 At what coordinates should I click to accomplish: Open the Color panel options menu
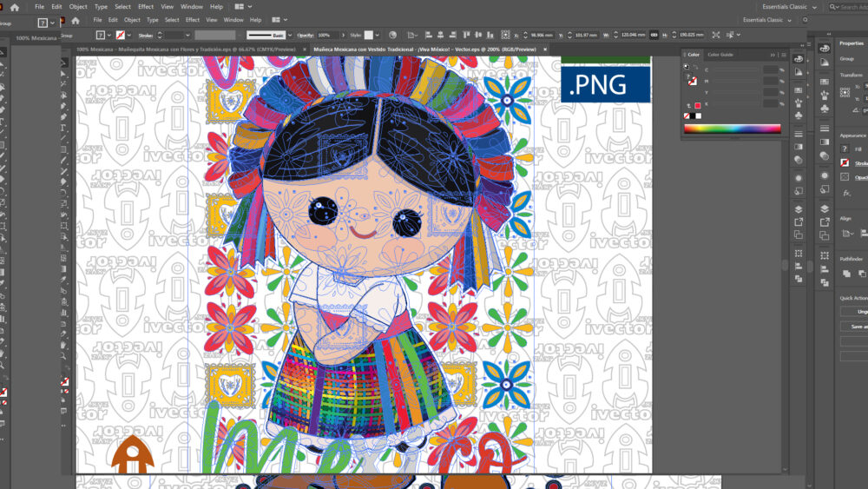pyautogui.click(x=783, y=55)
